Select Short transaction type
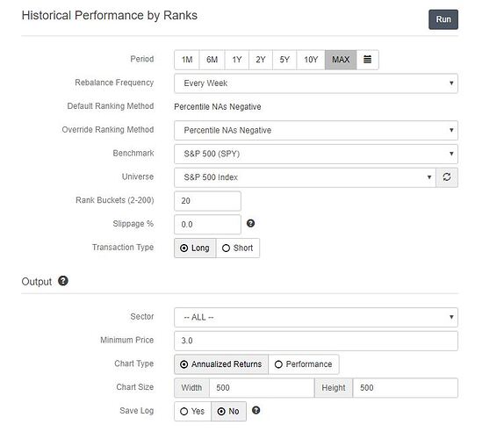 [238, 248]
